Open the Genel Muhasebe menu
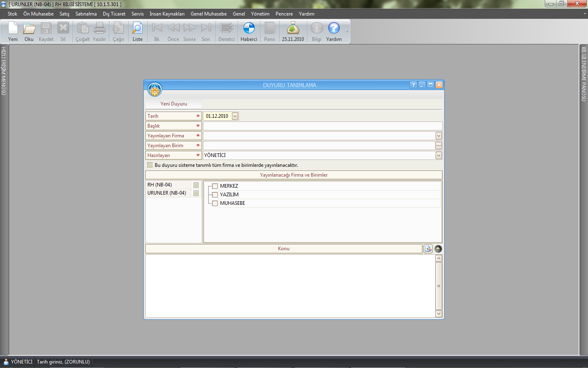Image resolution: width=588 pixels, height=368 pixels. tap(208, 14)
